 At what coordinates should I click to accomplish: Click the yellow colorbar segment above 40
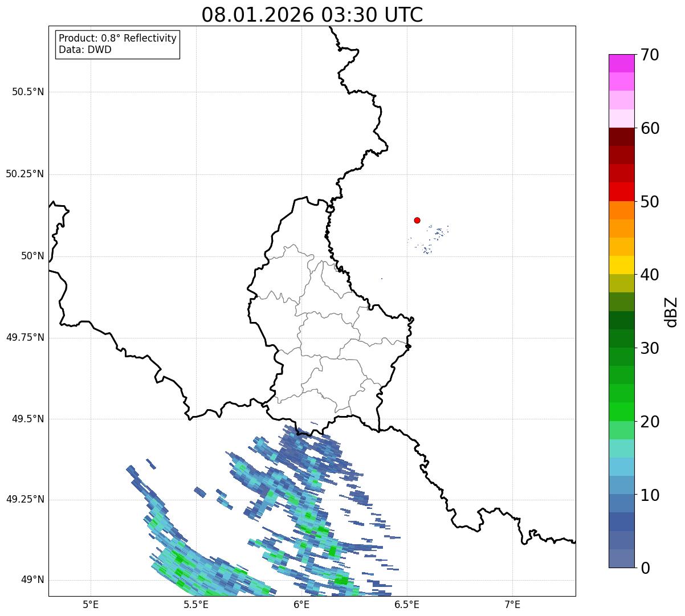tap(622, 265)
